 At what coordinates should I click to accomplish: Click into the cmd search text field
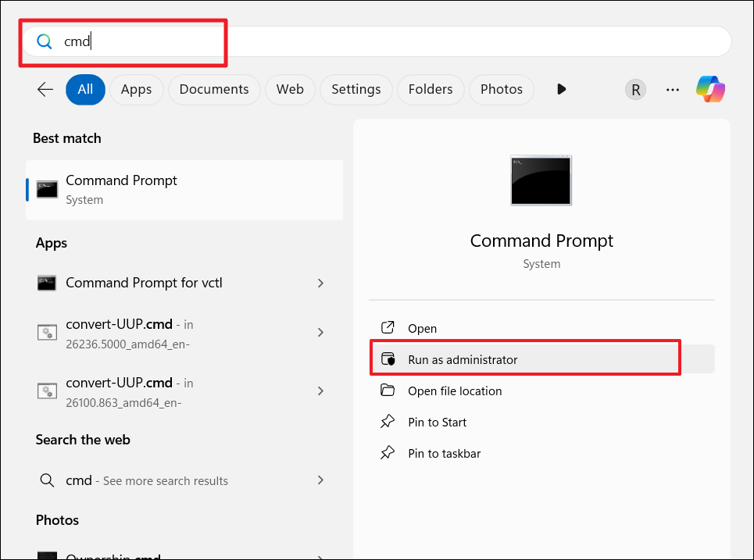(391, 41)
